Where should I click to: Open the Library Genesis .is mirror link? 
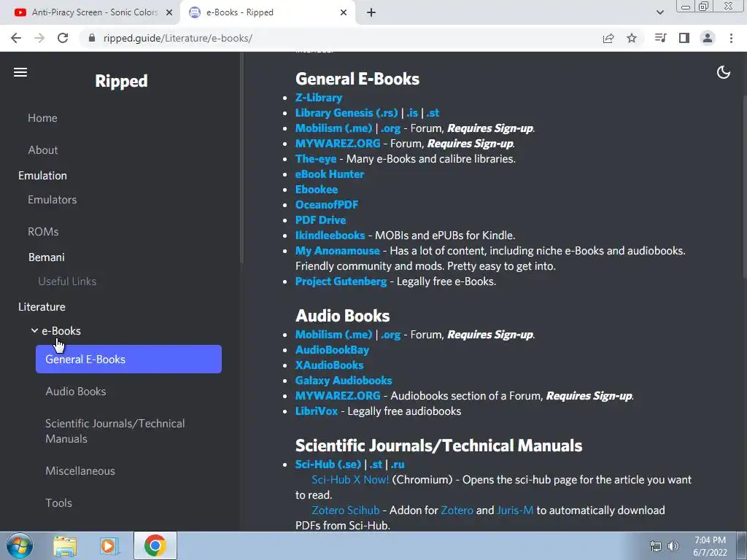(412, 113)
